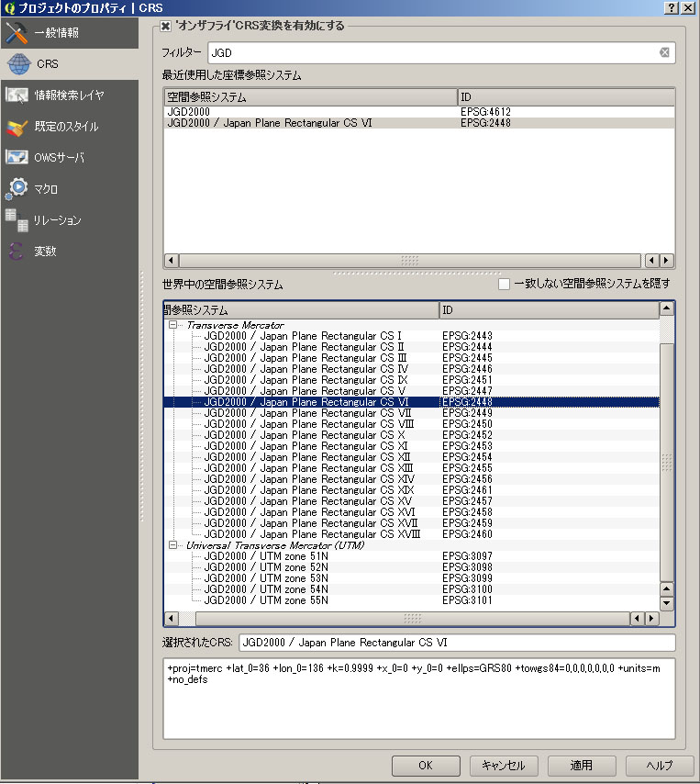The height and width of the screenshot is (784, 700).
Task: Sort recent list by 空間参照システム header
Action: [310, 97]
